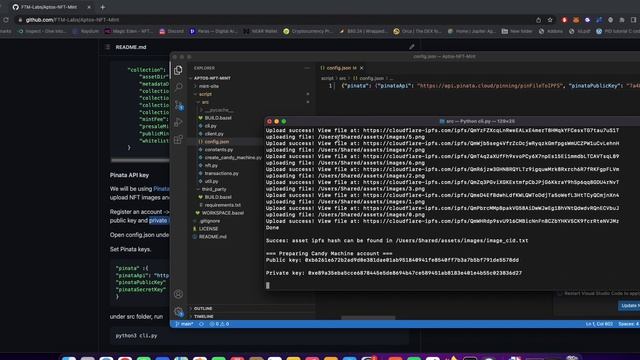The height and width of the screenshot is (360, 640).
Task: Open a new browser tab
Action: click(x=103, y=7)
